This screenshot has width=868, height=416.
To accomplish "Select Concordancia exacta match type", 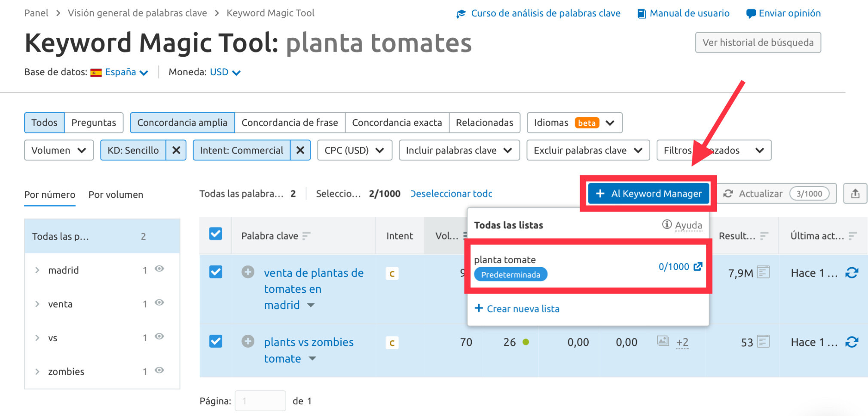I will coord(397,123).
